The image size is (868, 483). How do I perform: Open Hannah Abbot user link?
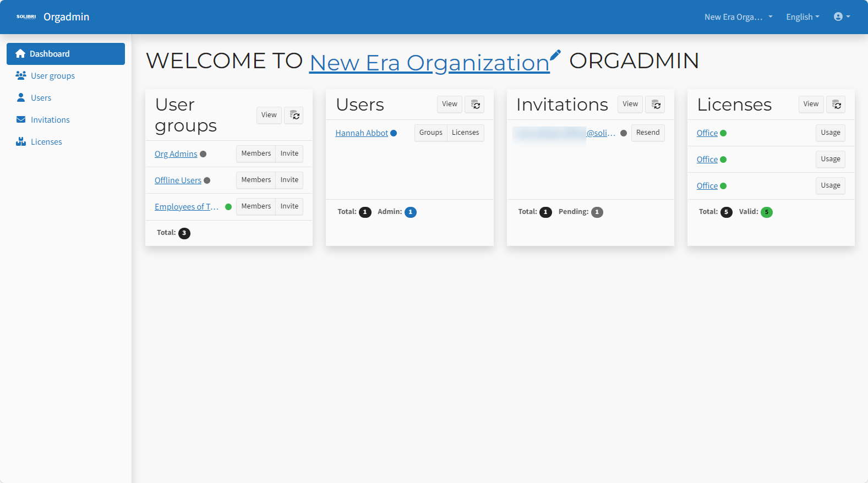(x=362, y=133)
